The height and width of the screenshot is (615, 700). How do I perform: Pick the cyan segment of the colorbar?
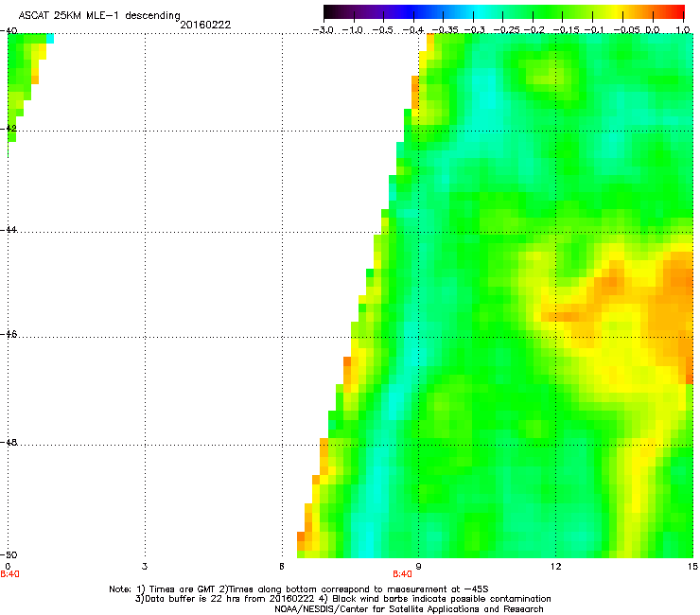480,12
